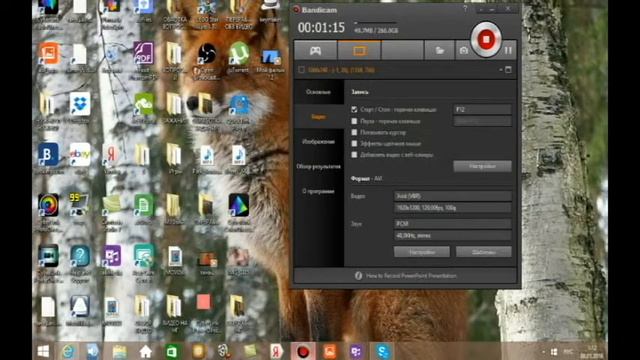This screenshot has width=640, height=360.
Task: Click the info icon in Bandicam footer
Action: 358,276
